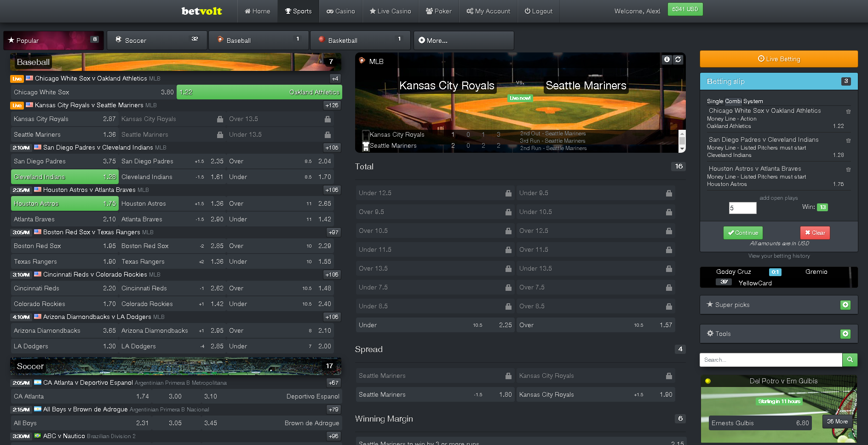This screenshot has height=445, width=868.
Task: Open the Poker menu
Action: pyautogui.click(x=439, y=11)
